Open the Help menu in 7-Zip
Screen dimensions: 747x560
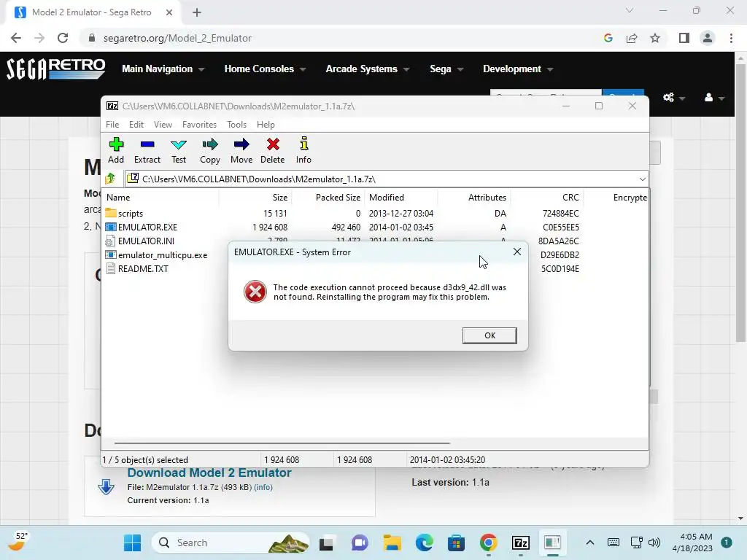pyautogui.click(x=266, y=124)
